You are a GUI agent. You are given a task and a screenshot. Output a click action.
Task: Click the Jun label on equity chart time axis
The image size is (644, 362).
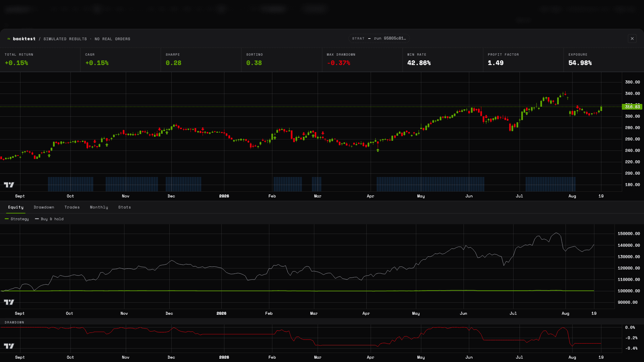[463, 313]
